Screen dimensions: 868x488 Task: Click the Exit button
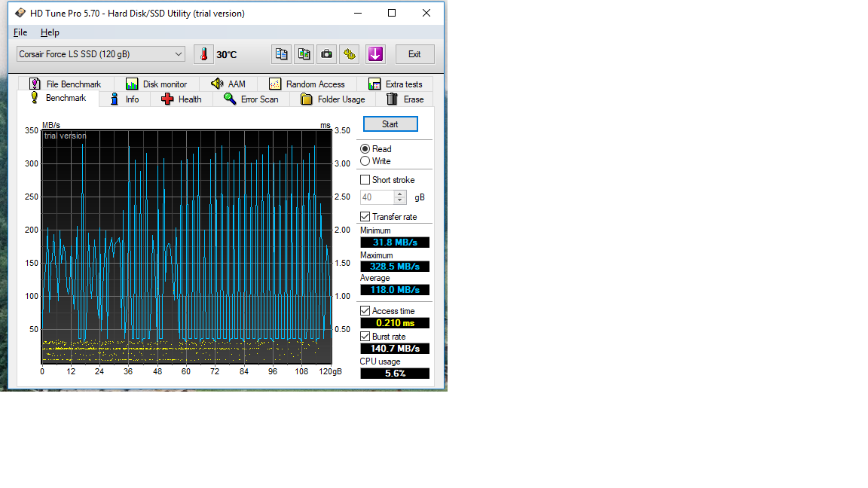tap(414, 54)
